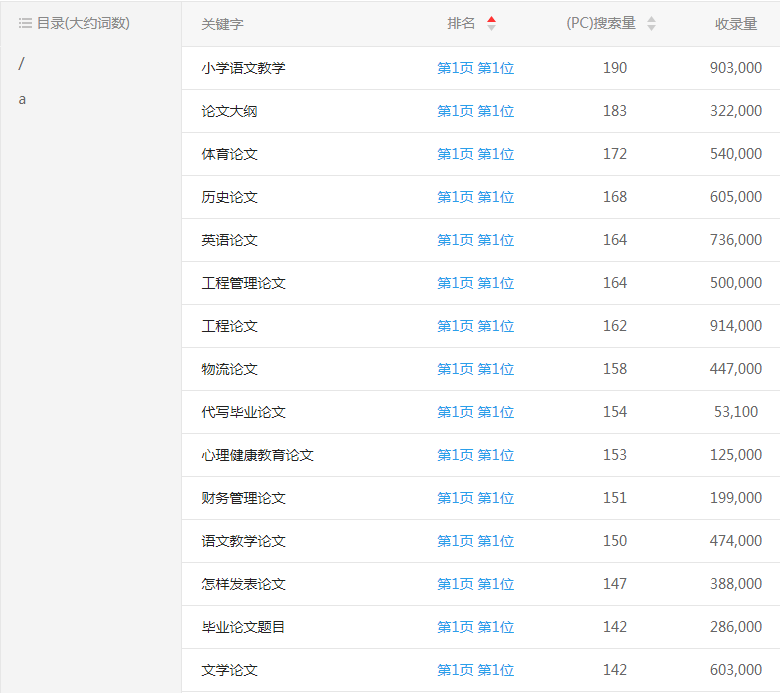Click the keyword 怎样发表论文

point(243,584)
